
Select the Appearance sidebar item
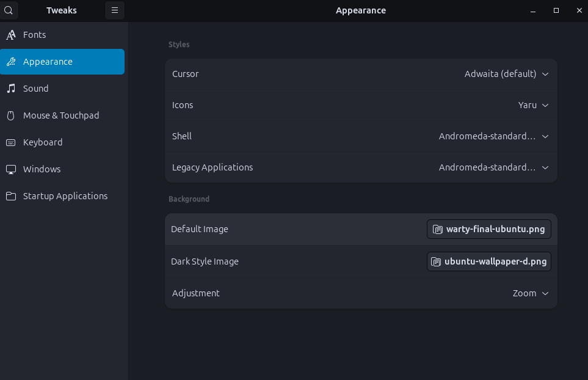[62, 62]
